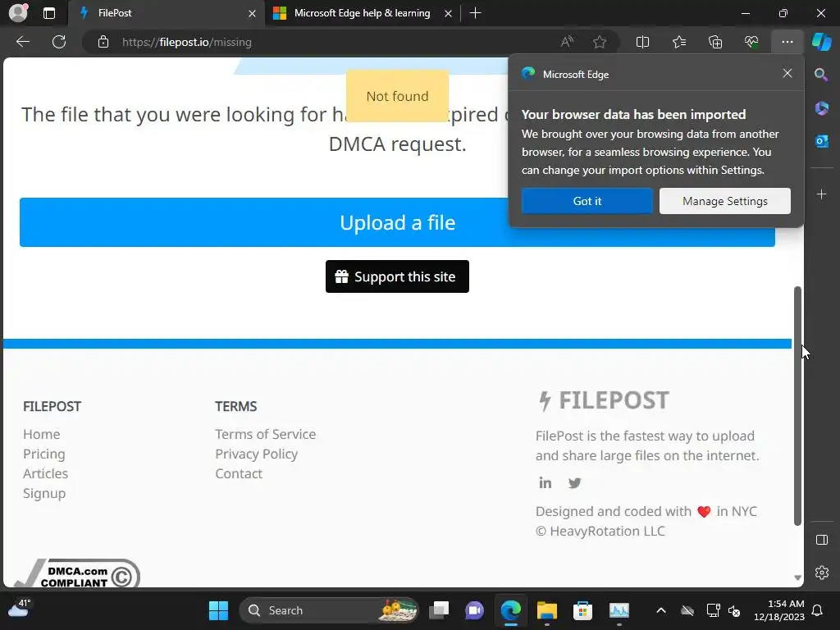This screenshot has height=630, width=840.
Task: View site info lock icon
Action: coord(103,42)
